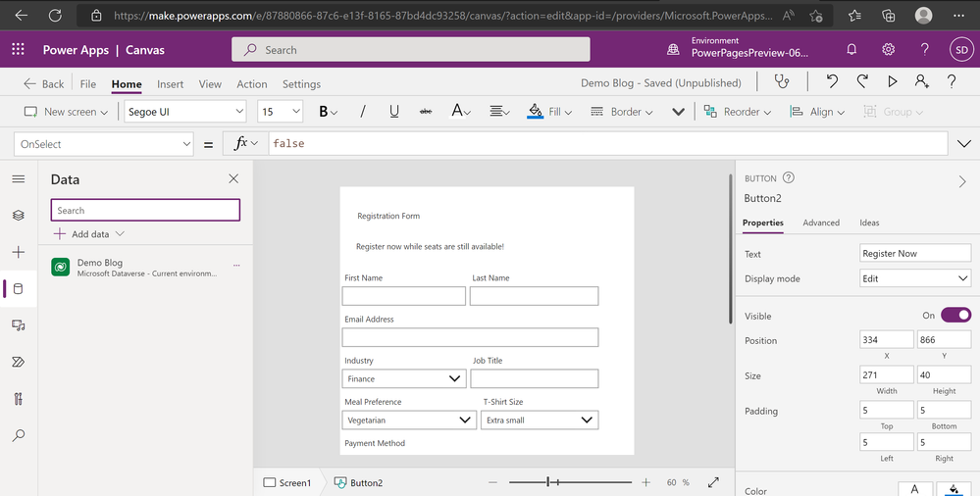This screenshot has width=980, height=496.
Task: Click the zoom in plus button
Action: click(645, 482)
